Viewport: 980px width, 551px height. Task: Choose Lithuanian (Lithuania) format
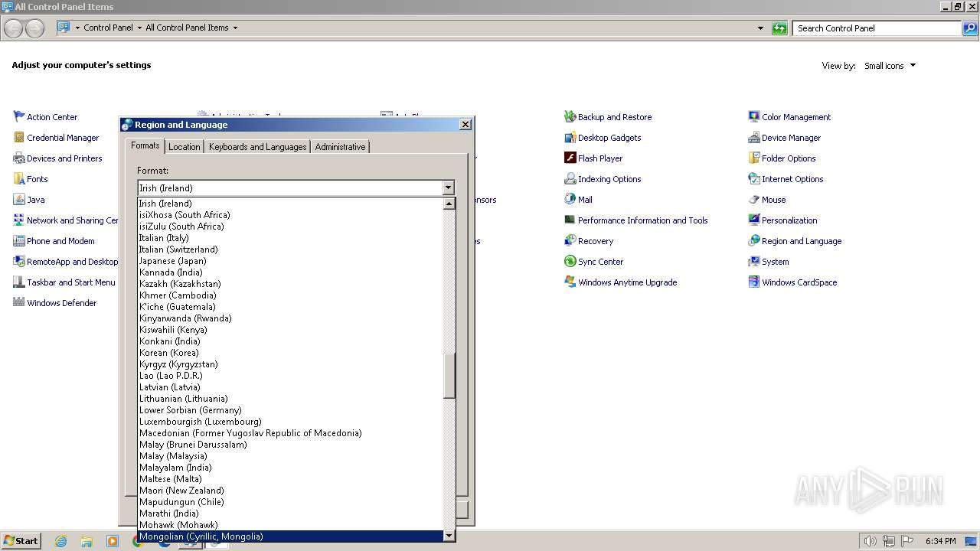click(291, 399)
